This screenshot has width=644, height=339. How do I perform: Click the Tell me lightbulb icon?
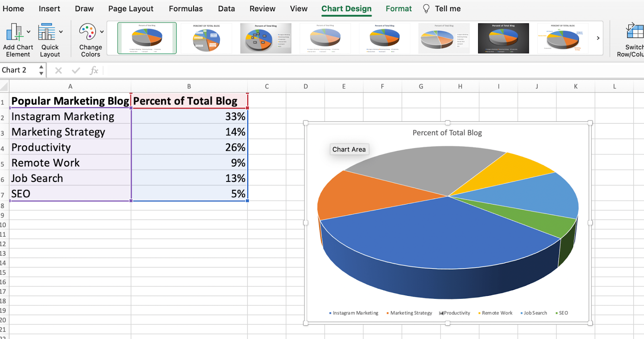tap(426, 8)
